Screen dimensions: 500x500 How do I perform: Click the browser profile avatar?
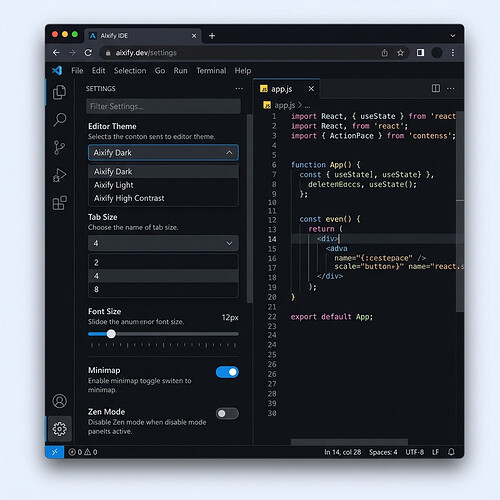[x=437, y=53]
